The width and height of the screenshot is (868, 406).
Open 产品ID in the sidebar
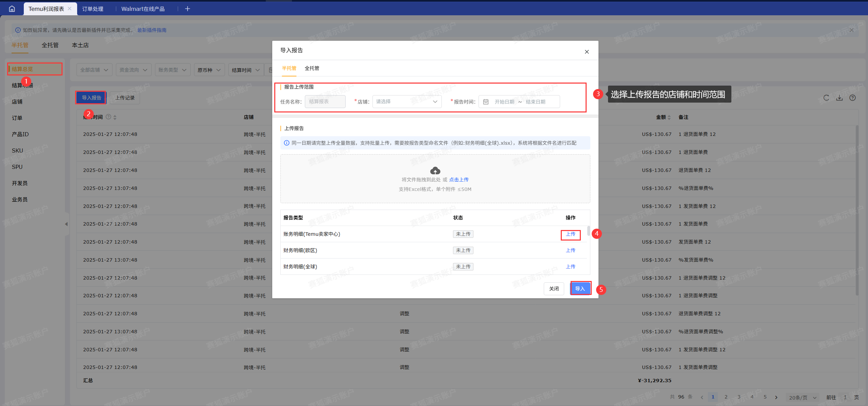click(20, 134)
